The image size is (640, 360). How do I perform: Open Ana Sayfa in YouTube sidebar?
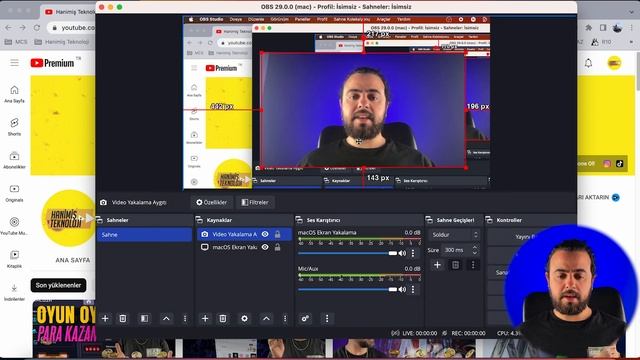click(14, 94)
